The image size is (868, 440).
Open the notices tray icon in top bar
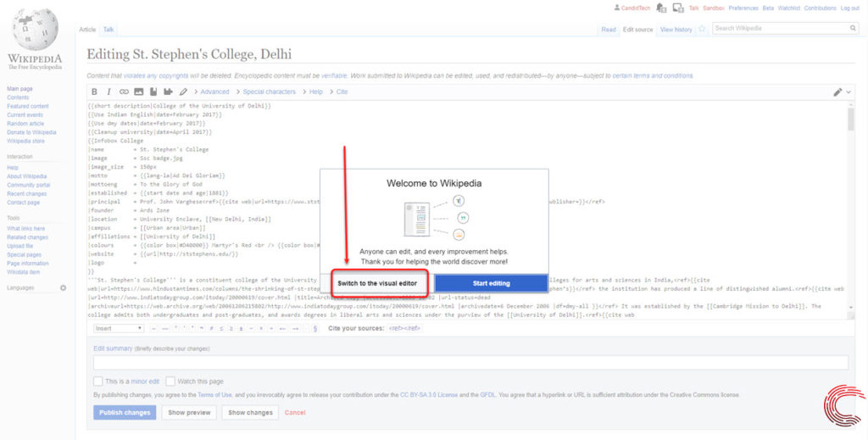678,8
